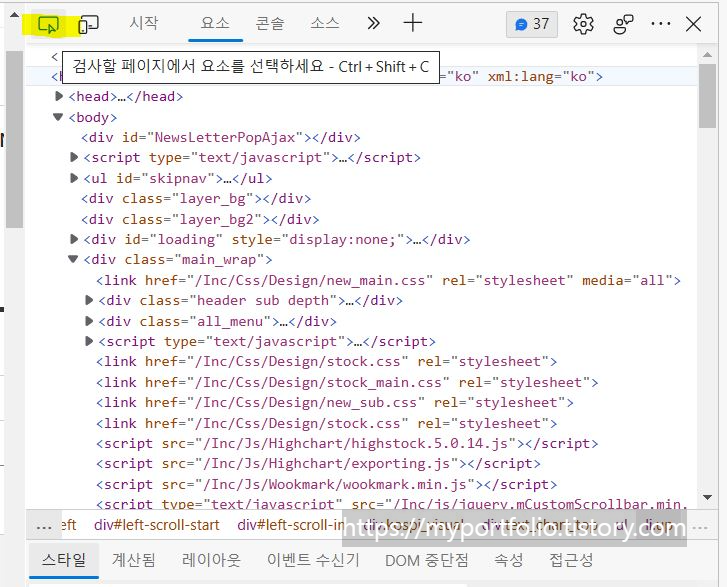Click the elements panel scrollbar thumb

(x=708, y=96)
